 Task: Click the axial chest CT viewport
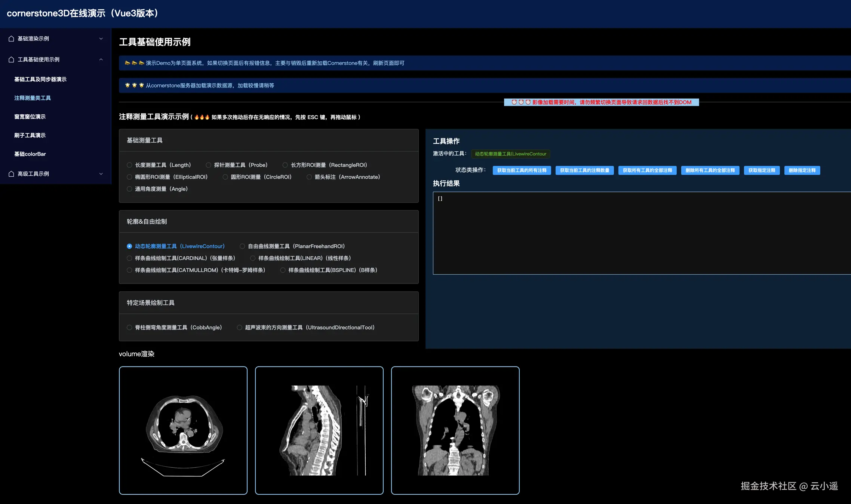tap(183, 430)
